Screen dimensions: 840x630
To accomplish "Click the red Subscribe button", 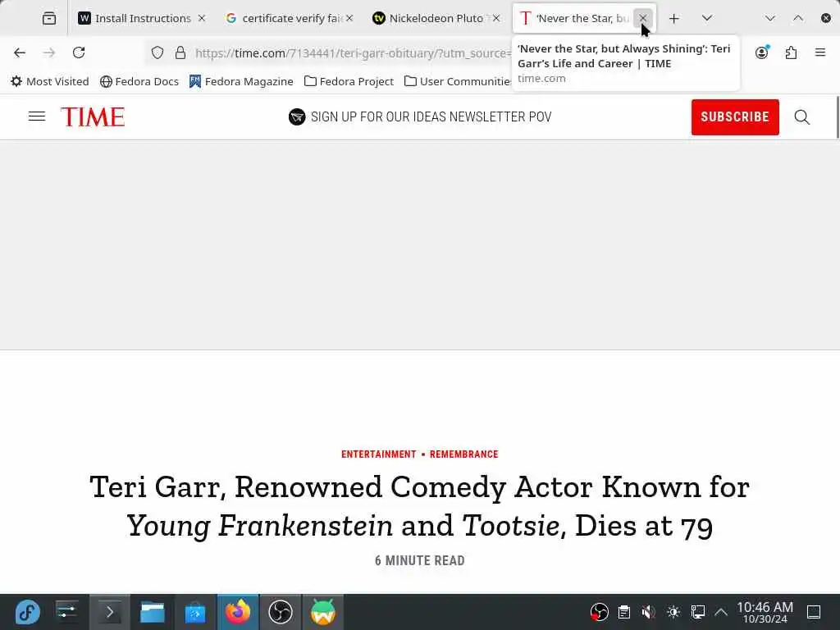I will [x=735, y=116].
